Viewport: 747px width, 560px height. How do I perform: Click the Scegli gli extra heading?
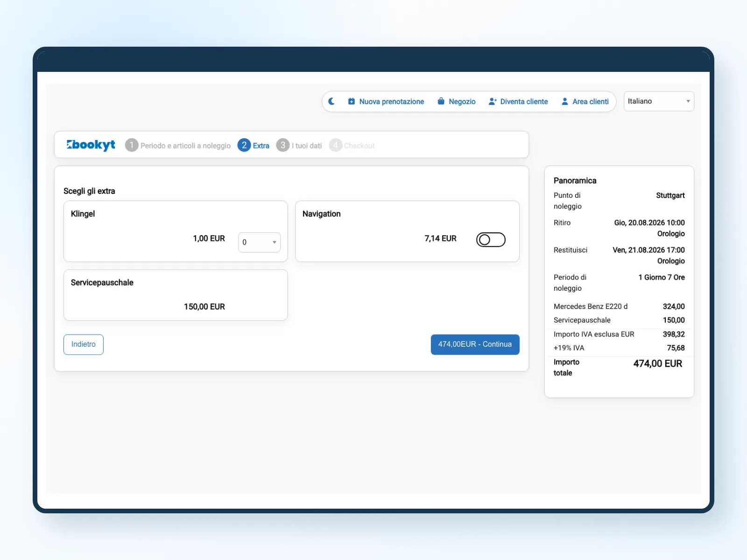89,191
